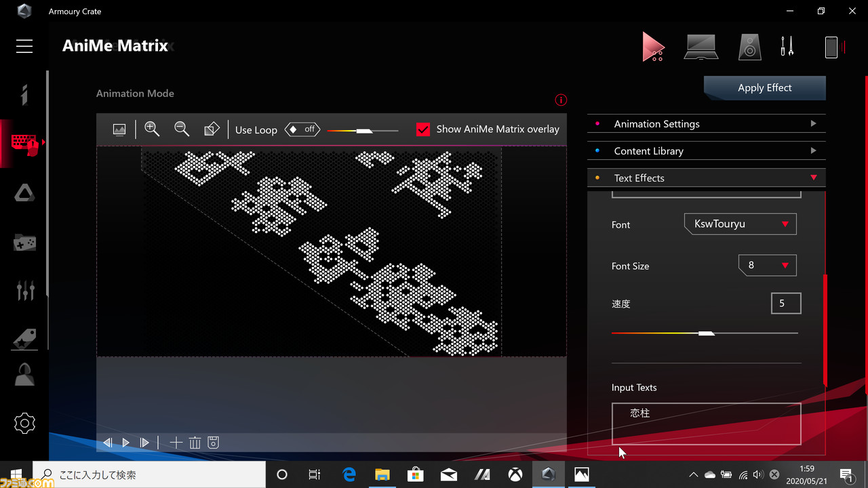Expand the Content Library section

click(706, 151)
